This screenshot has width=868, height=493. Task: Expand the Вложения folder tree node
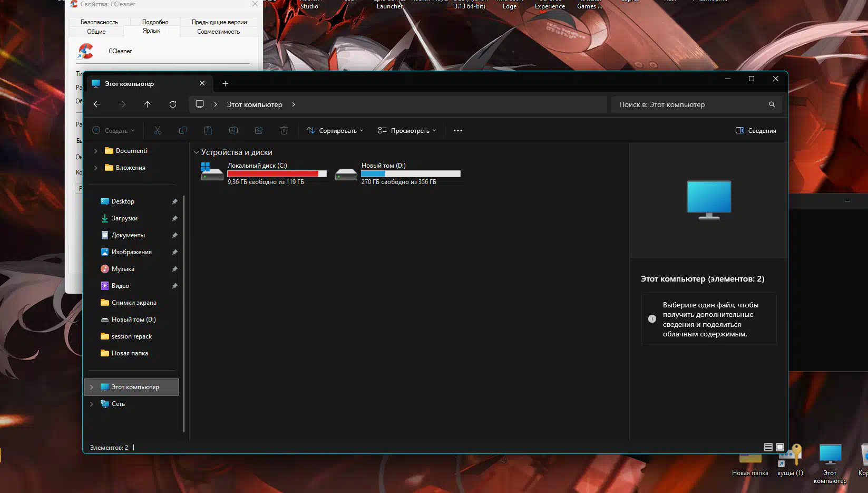[x=95, y=168]
